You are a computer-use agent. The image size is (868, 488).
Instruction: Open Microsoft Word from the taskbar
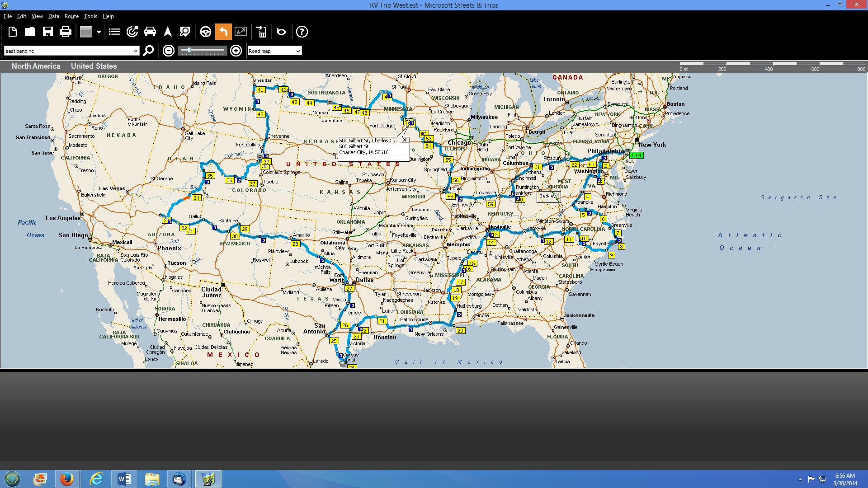point(124,479)
